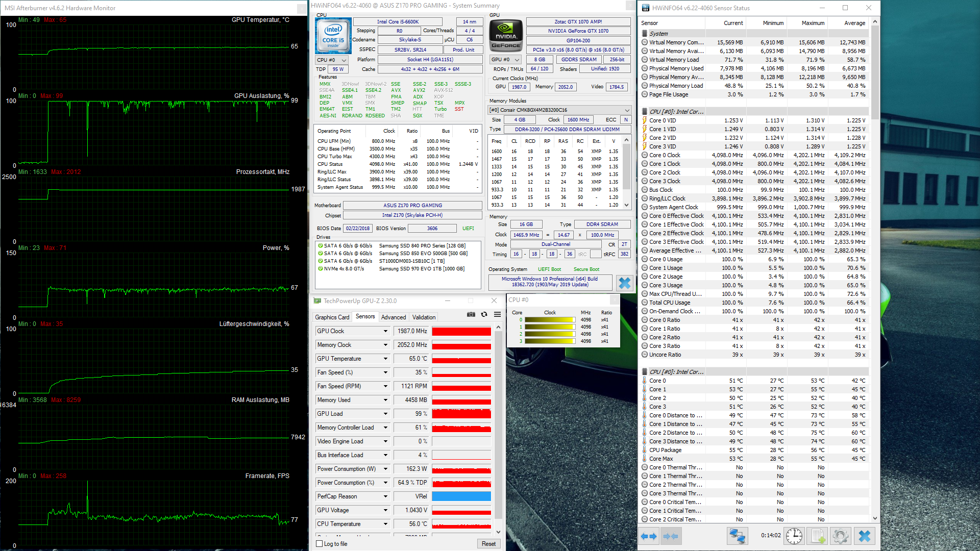The height and width of the screenshot is (551, 980).
Task: Switch to Graphics Card tab in GPU-Z
Action: click(332, 317)
